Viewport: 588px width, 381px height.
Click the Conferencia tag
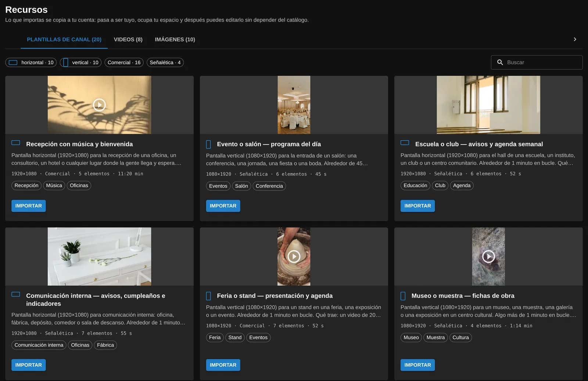point(269,186)
